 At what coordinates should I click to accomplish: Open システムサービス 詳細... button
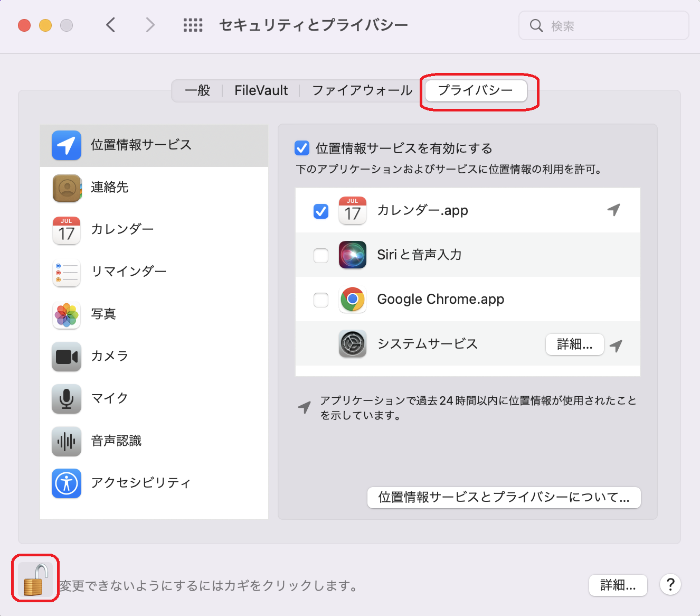[574, 344]
